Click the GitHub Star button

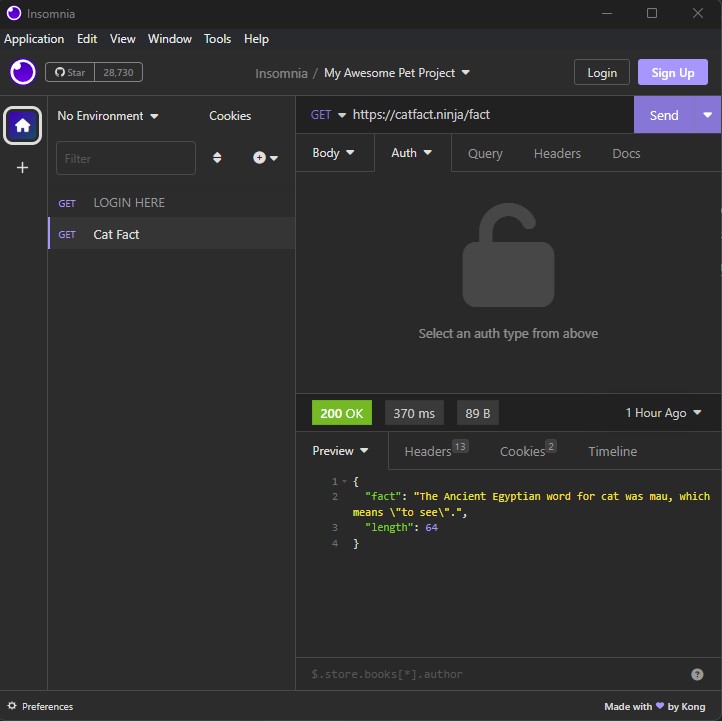click(x=70, y=72)
